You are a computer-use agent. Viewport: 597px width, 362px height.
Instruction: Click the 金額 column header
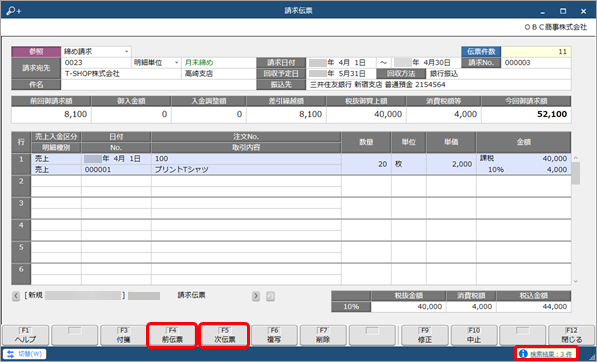(x=524, y=142)
